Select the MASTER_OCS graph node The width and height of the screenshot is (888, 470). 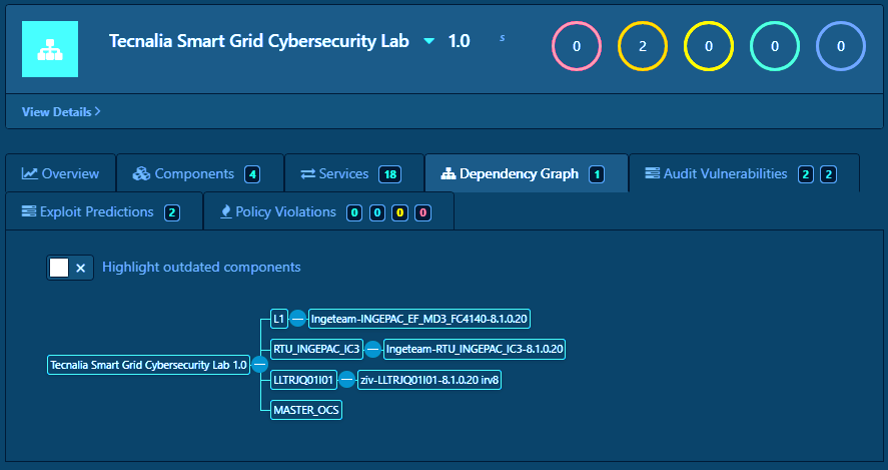(x=306, y=411)
